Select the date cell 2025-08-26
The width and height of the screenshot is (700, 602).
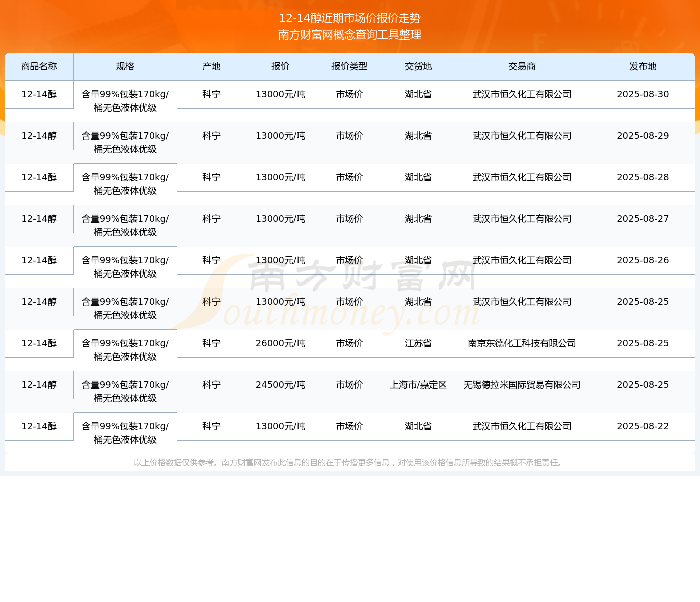[x=643, y=260]
